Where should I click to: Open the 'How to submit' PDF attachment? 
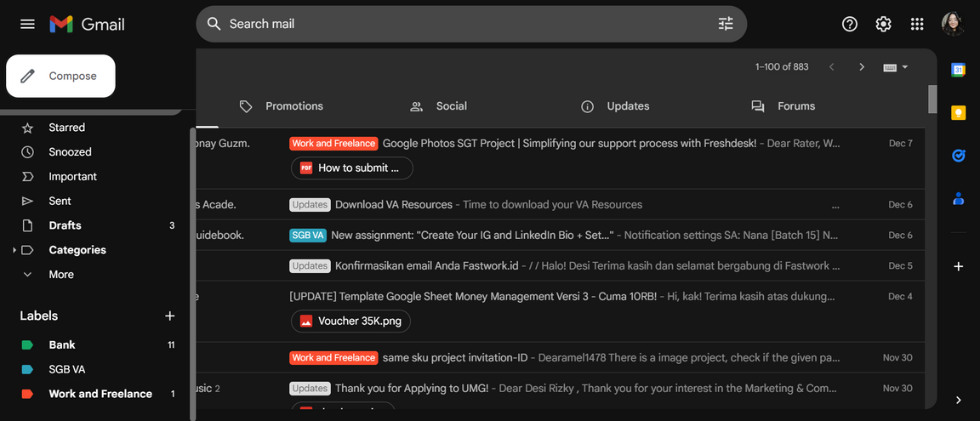point(352,168)
